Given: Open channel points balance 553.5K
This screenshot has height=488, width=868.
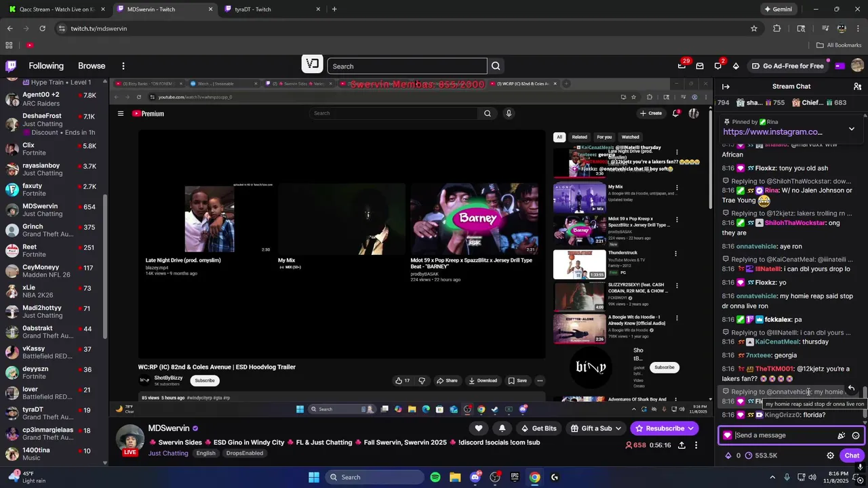Looking at the screenshot, I should [x=761, y=455].
